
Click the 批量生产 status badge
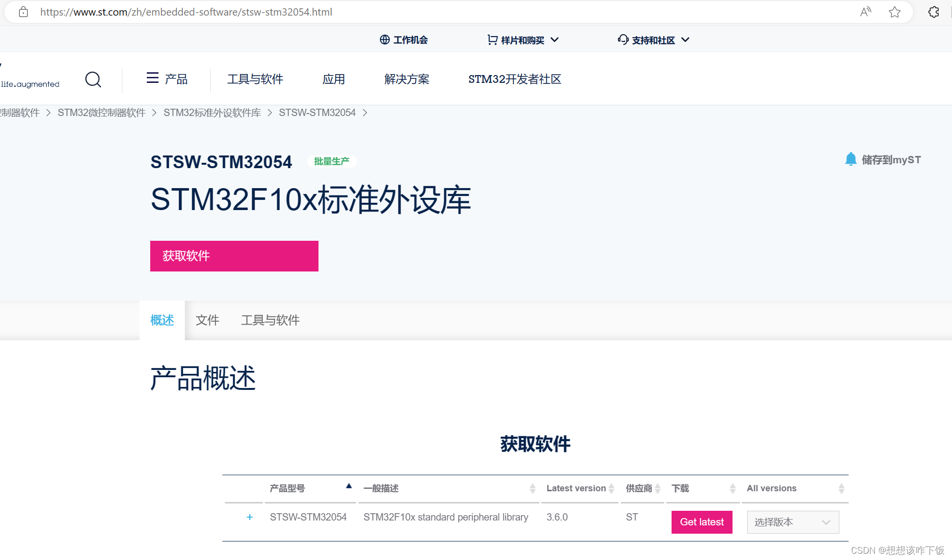(332, 161)
